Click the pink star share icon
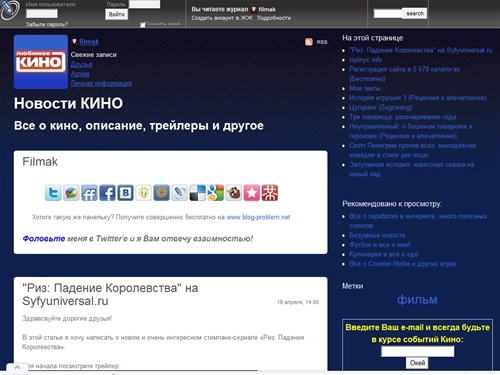 click(252, 193)
